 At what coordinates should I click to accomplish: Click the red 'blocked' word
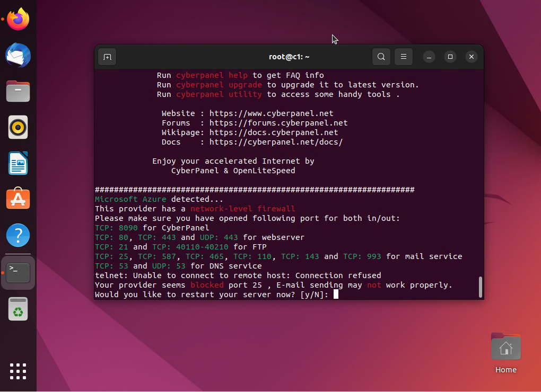point(207,285)
